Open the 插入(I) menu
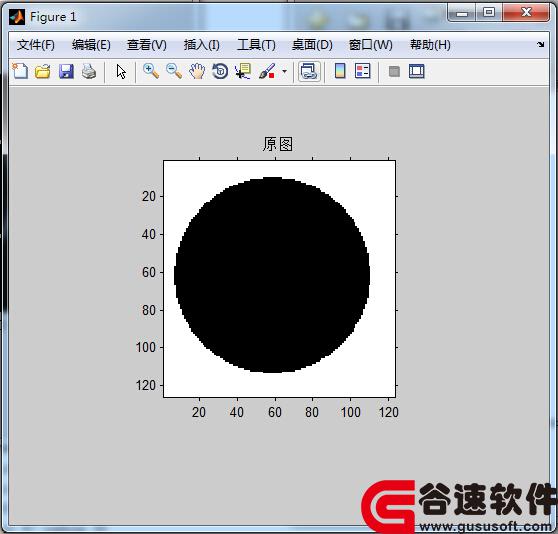The width and height of the screenshot is (558, 534). (x=201, y=45)
